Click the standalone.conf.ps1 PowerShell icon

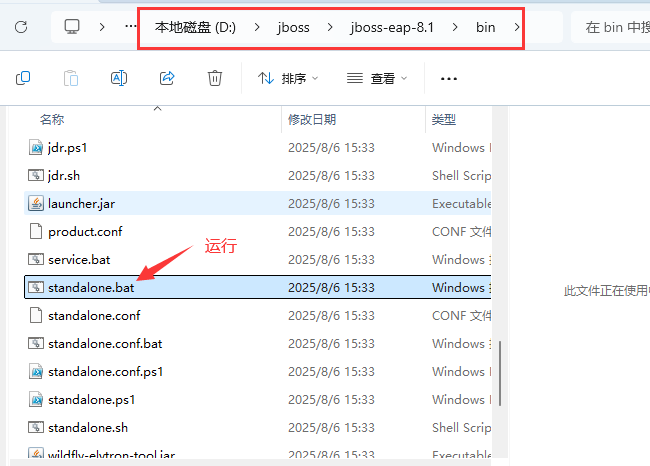(36, 371)
